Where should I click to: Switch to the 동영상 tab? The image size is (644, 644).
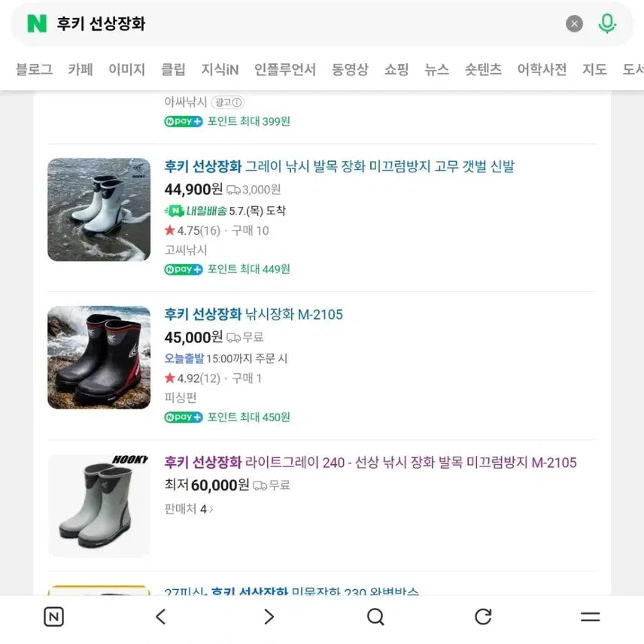(350, 69)
